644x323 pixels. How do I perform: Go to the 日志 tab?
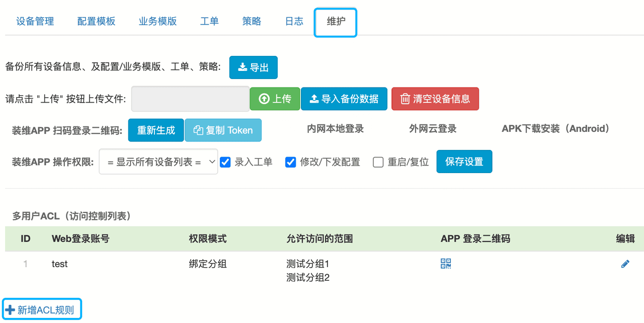coord(294,21)
